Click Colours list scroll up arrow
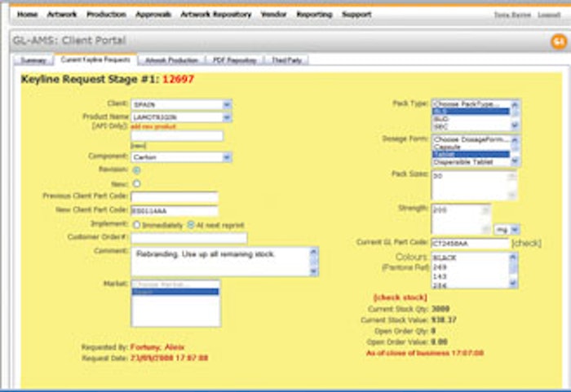Screen dimensions: 571x392 coord(513,257)
